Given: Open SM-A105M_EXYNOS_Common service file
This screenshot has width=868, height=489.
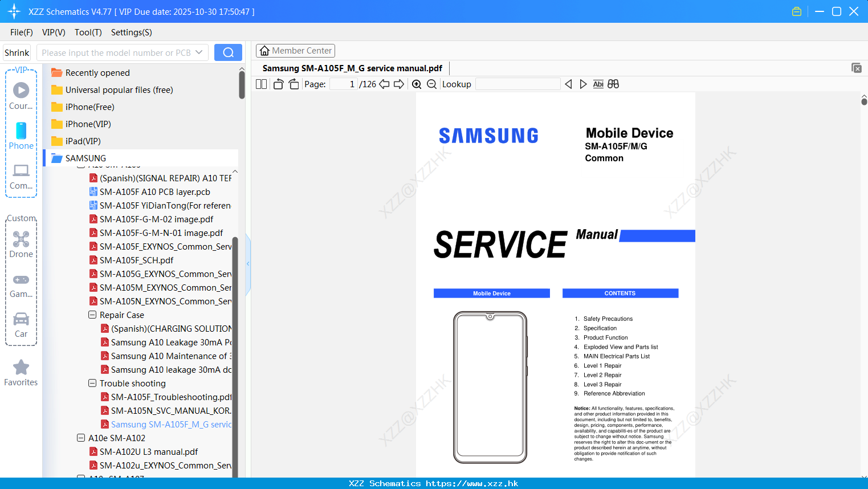Looking at the screenshot, I should [x=166, y=287].
